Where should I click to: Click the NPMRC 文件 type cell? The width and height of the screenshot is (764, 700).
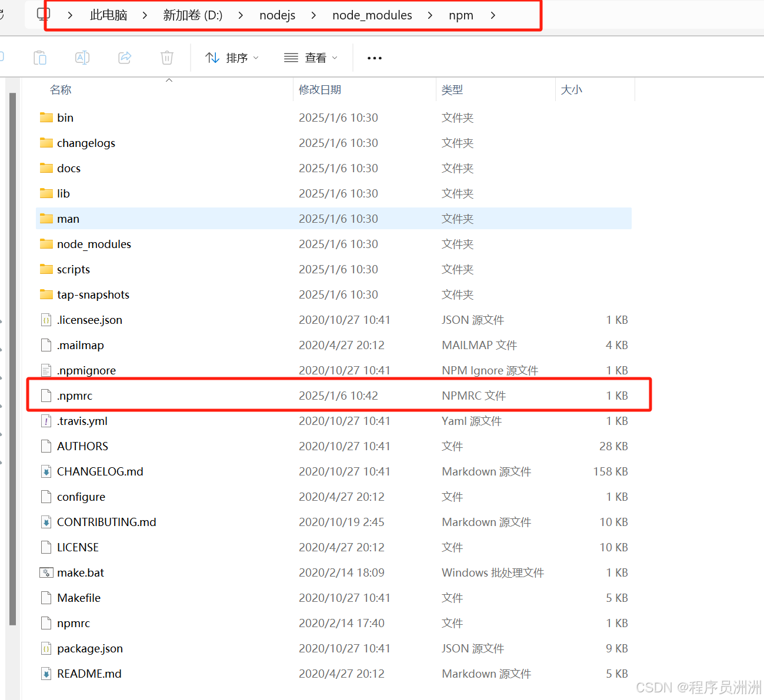coord(473,396)
